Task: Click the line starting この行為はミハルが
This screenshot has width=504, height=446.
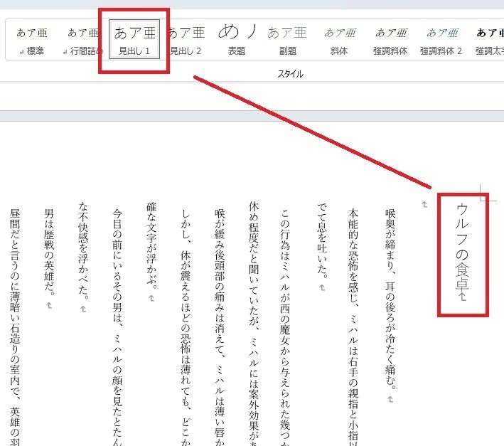Action: (x=285, y=327)
